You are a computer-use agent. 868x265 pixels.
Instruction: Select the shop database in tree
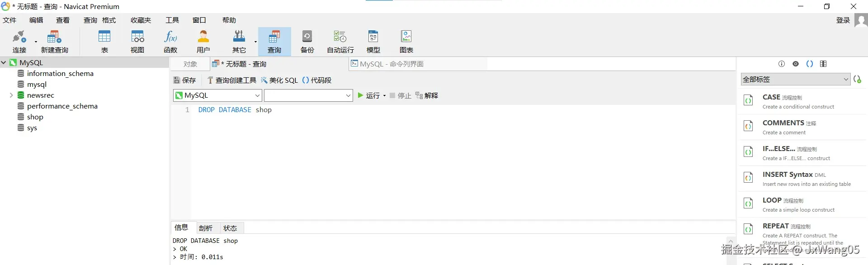tap(35, 117)
